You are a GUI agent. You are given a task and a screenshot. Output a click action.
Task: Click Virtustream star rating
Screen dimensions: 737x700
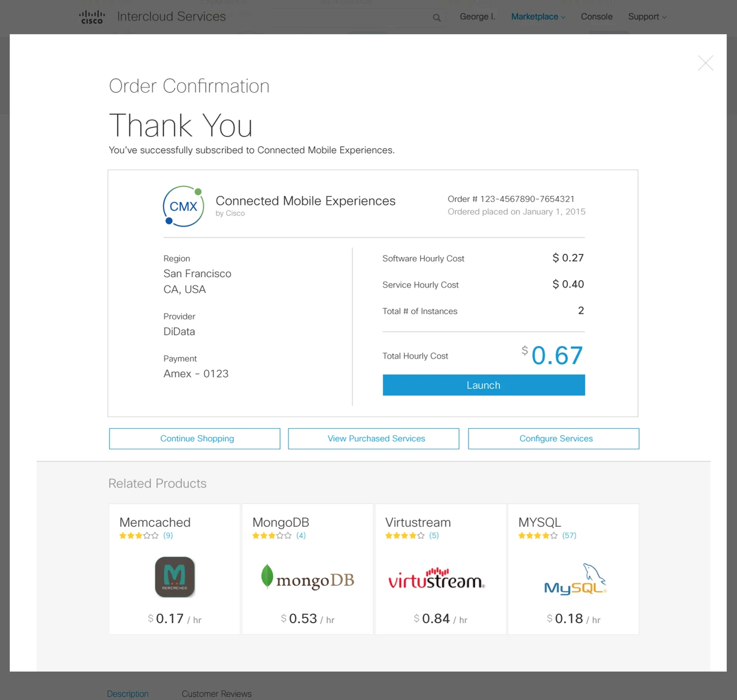coord(404,536)
